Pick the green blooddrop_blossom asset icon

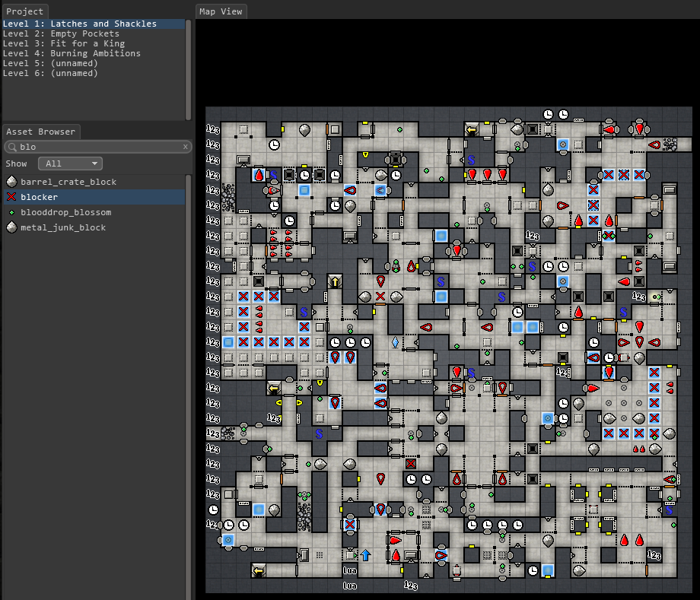click(x=11, y=212)
